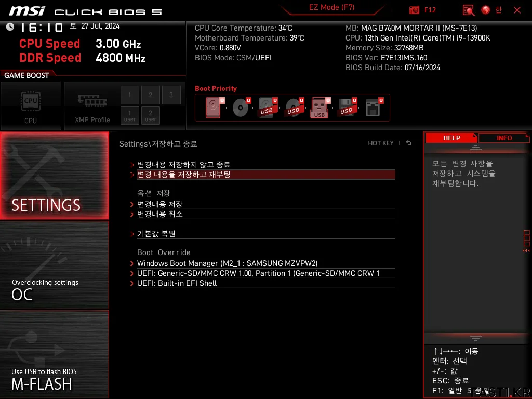
Task: Click the HOT KEY label
Action: (381, 143)
